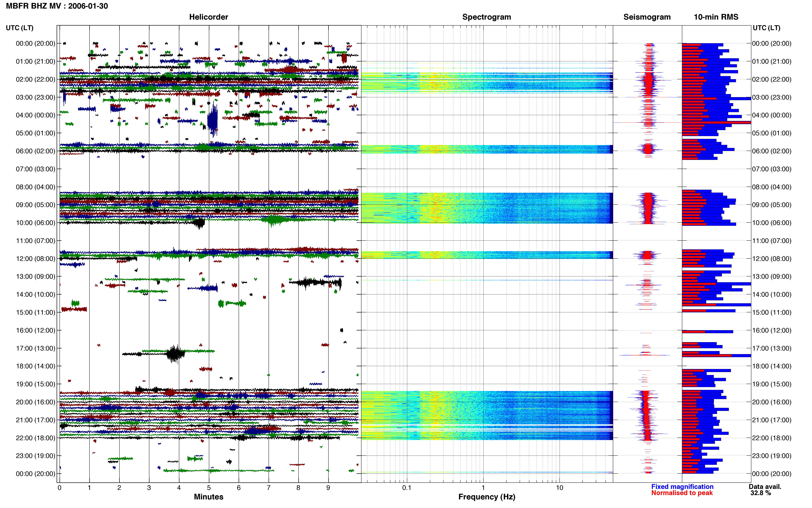Click left time label '23:00 (19:00)'
The height and width of the screenshot is (508, 812).
pos(36,456)
